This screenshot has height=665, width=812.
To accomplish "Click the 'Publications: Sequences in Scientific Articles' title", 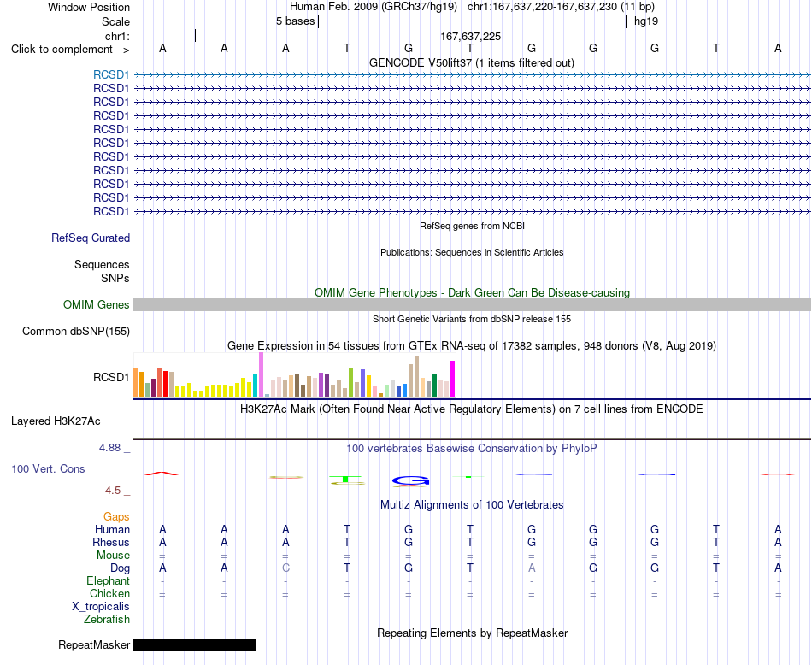I will 472,252.
